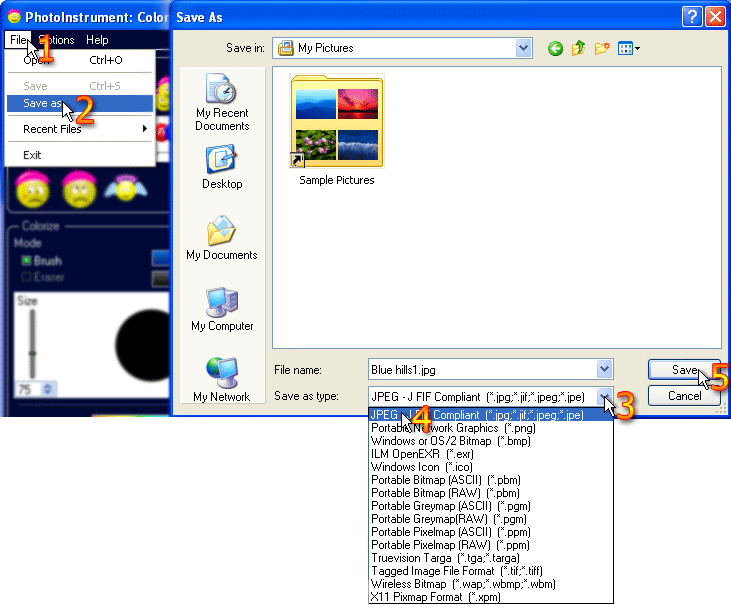The width and height of the screenshot is (731, 605).
Task: Select My Computer in places bar
Action: pos(222,309)
